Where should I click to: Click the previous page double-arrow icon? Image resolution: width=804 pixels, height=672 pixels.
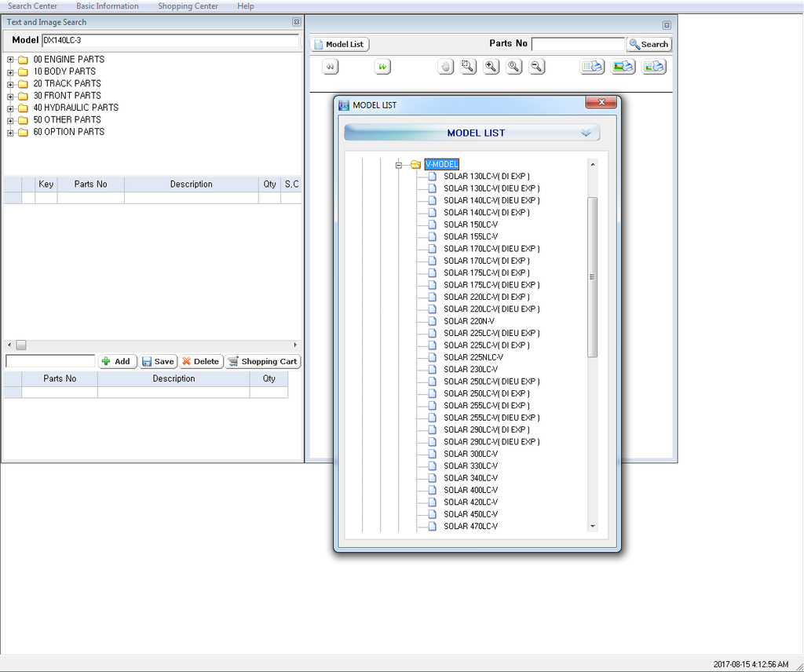[331, 67]
